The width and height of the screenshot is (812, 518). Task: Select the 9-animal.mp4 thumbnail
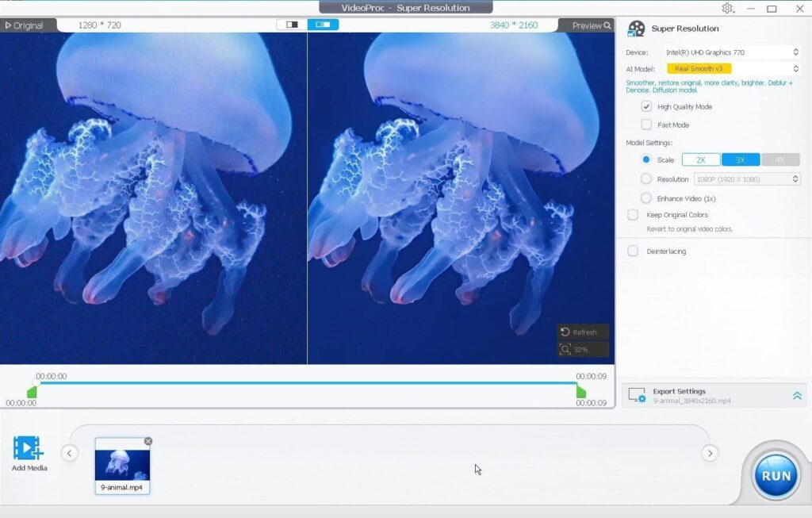pos(122,466)
